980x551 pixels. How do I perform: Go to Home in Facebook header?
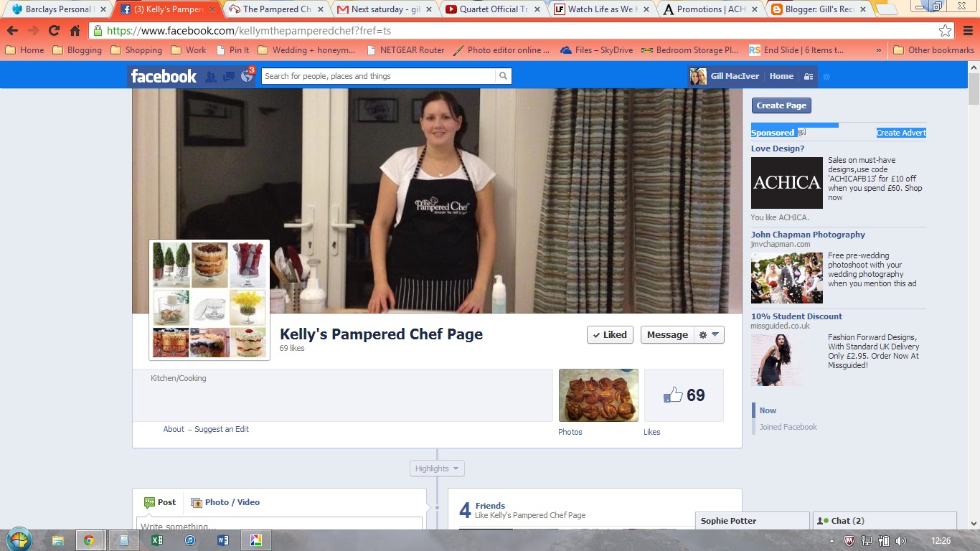click(781, 76)
